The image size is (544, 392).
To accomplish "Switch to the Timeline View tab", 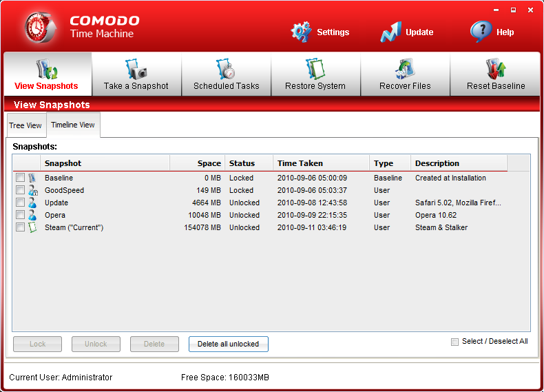I will [73, 125].
